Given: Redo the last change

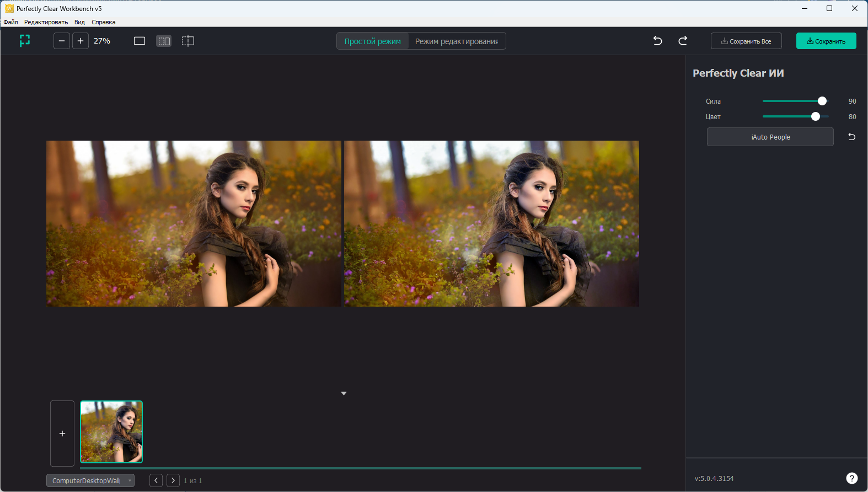Looking at the screenshot, I should point(683,41).
